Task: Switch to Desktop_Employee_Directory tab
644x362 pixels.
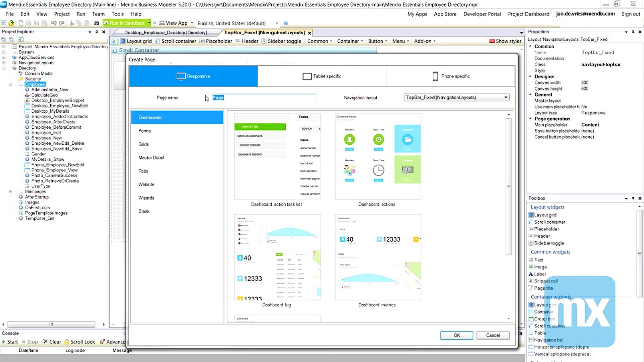Action: click(165, 33)
